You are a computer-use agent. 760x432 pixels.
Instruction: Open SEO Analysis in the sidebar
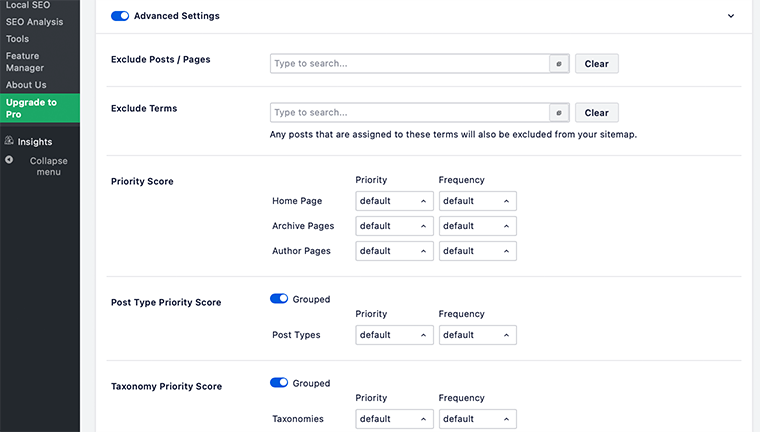pyautogui.click(x=34, y=22)
